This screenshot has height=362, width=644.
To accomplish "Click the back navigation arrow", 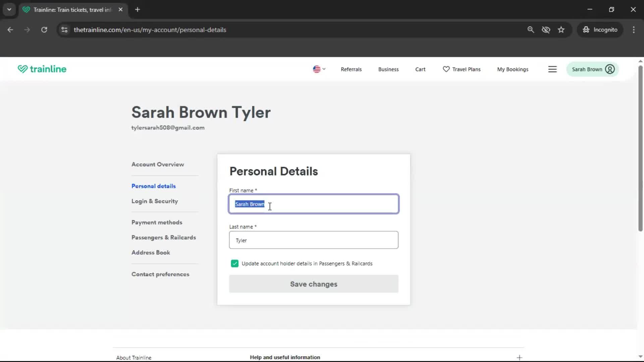I will 10,29.
